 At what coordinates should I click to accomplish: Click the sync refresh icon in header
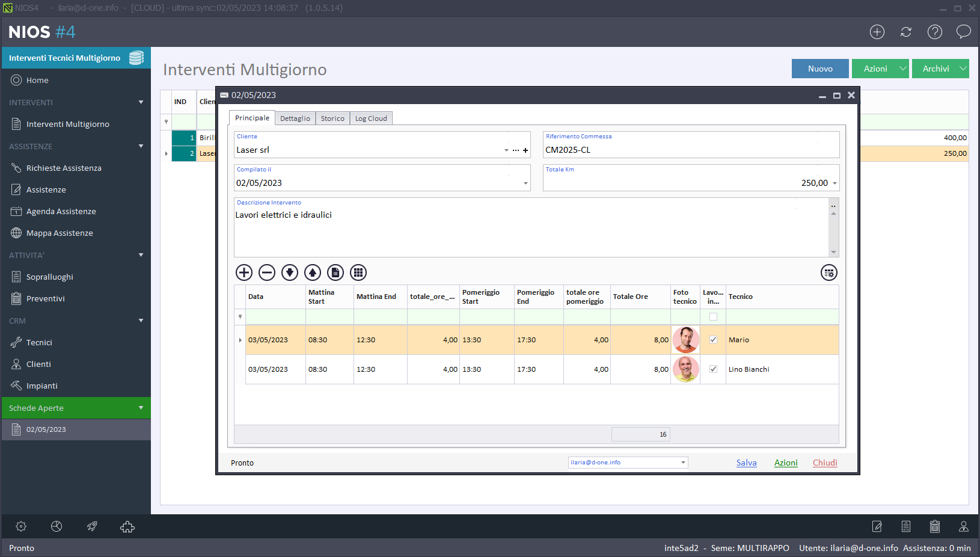pos(906,32)
